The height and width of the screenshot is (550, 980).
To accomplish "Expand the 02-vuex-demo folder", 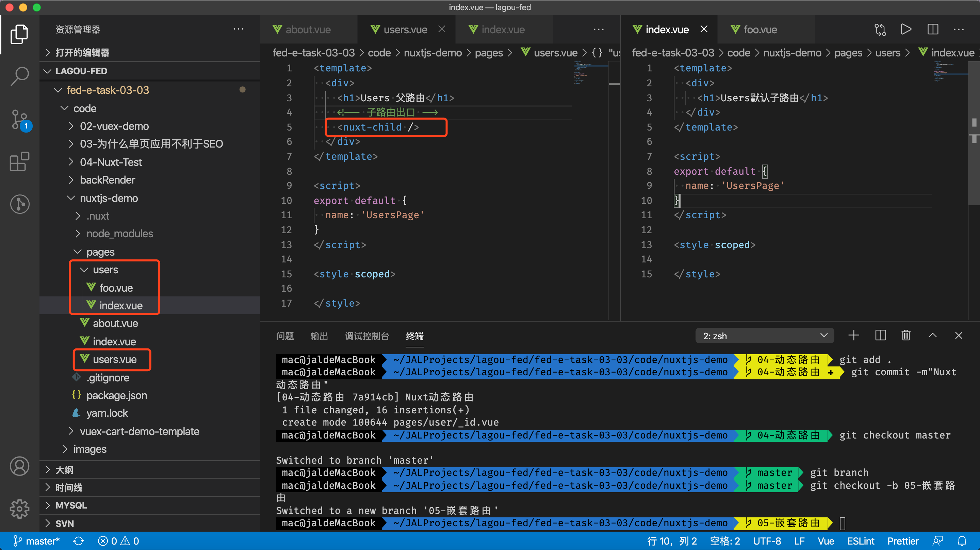I will [x=114, y=126].
